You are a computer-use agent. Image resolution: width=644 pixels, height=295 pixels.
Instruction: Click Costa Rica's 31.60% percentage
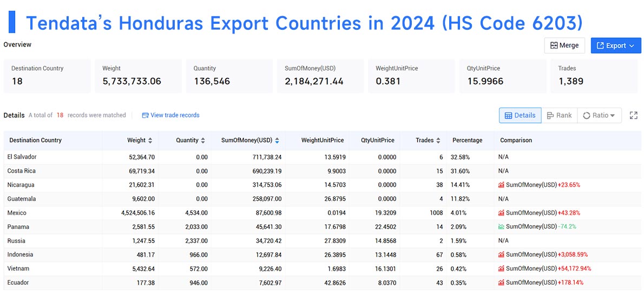point(460,171)
